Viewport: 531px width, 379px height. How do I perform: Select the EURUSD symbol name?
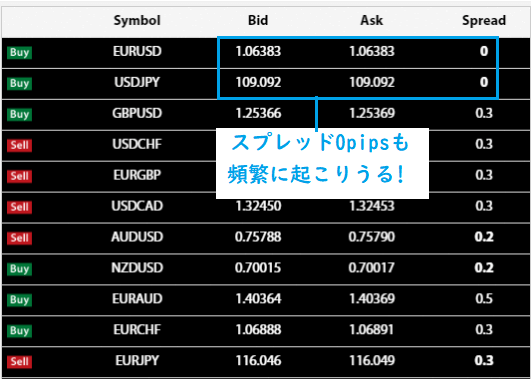[x=137, y=51]
